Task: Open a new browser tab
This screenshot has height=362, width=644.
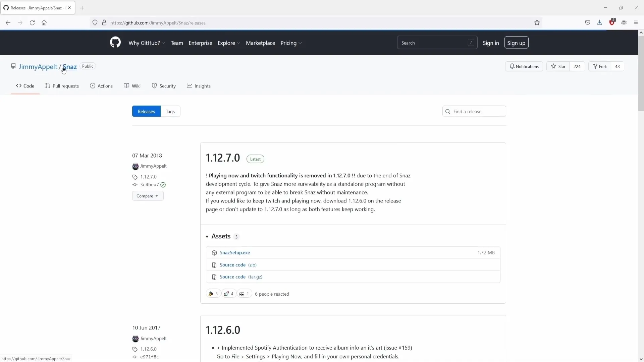Action: click(82, 8)
